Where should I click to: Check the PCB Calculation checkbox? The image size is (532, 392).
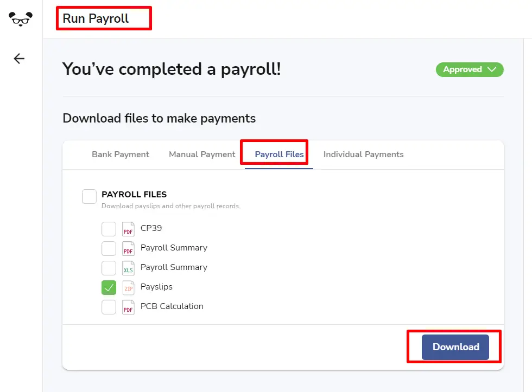click(109, 307)
